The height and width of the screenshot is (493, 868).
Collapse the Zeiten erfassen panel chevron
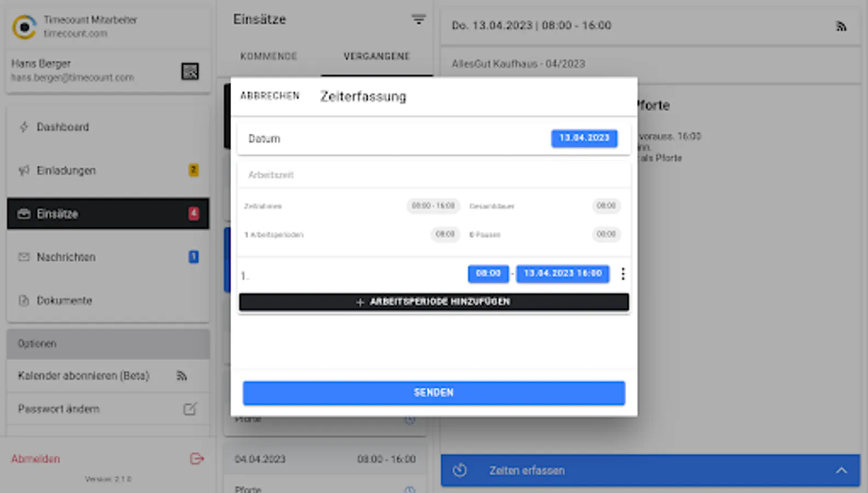coord(841,471)
